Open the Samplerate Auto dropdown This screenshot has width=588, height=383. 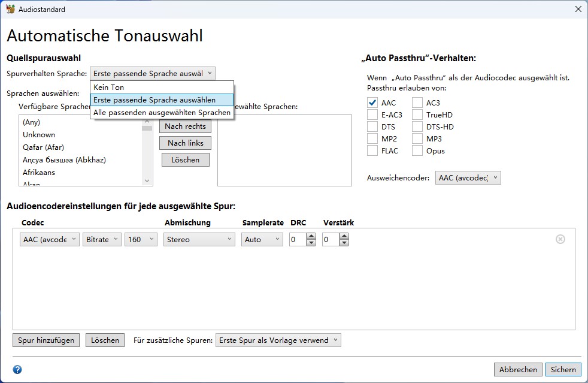(x=262, y=239)
